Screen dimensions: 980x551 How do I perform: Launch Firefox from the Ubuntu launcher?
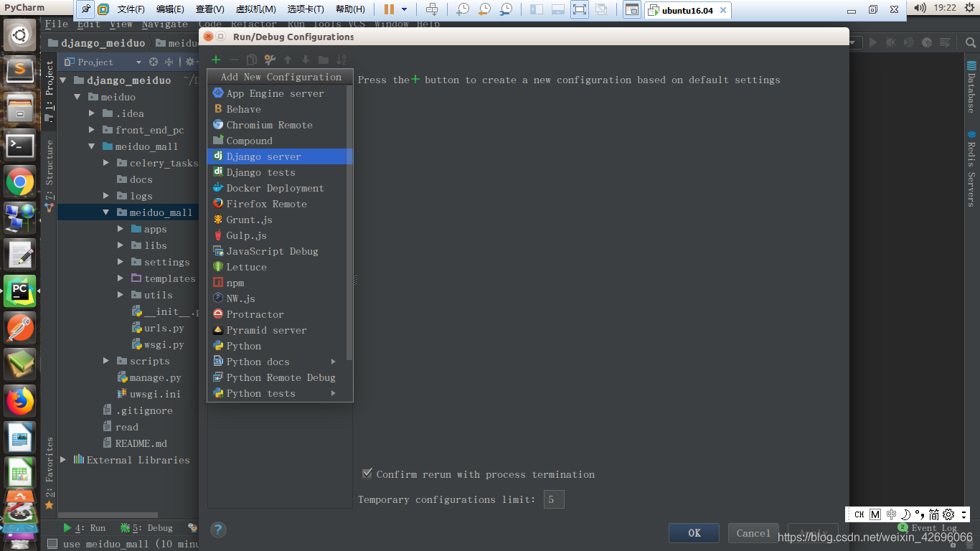point(19,401)
